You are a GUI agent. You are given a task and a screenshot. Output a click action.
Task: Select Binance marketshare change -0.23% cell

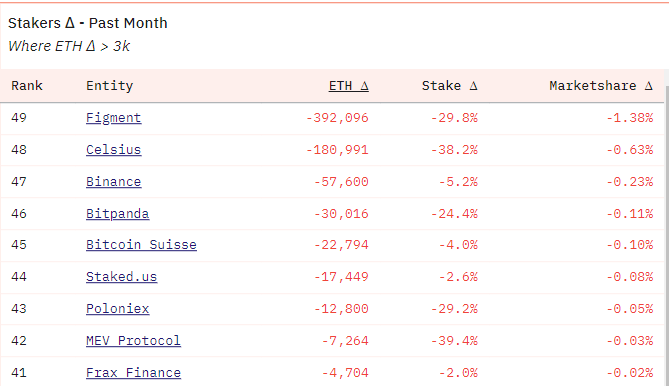pyautogui.click(x=630, y=182)
